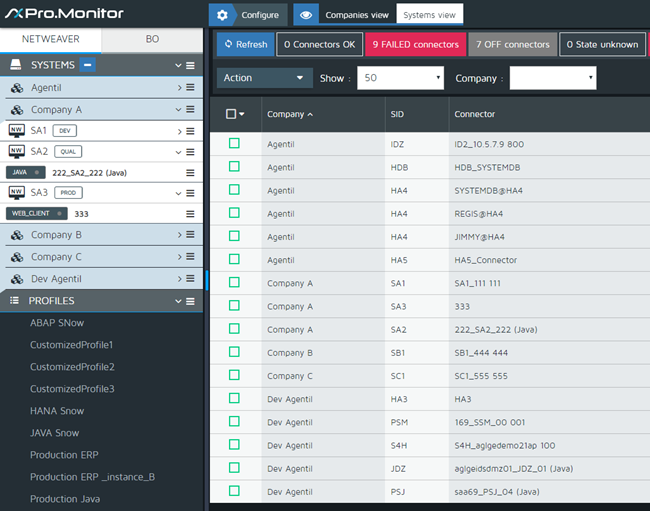Open hamburger menu for Company A
The image size is (650, 511).
[x=190, y=109]
